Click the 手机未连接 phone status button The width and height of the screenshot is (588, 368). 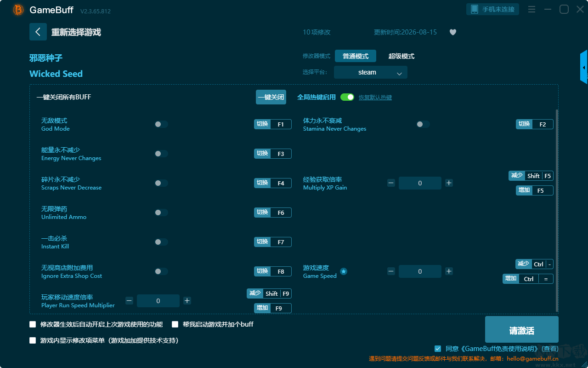[x=493, y=9]
